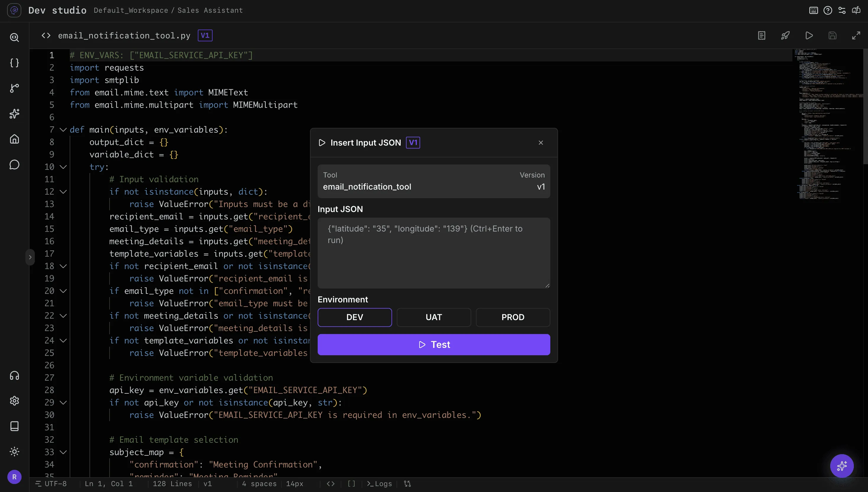Collapse the fold arrow on line 22
The image size is (868, 492).
[63, 316]
